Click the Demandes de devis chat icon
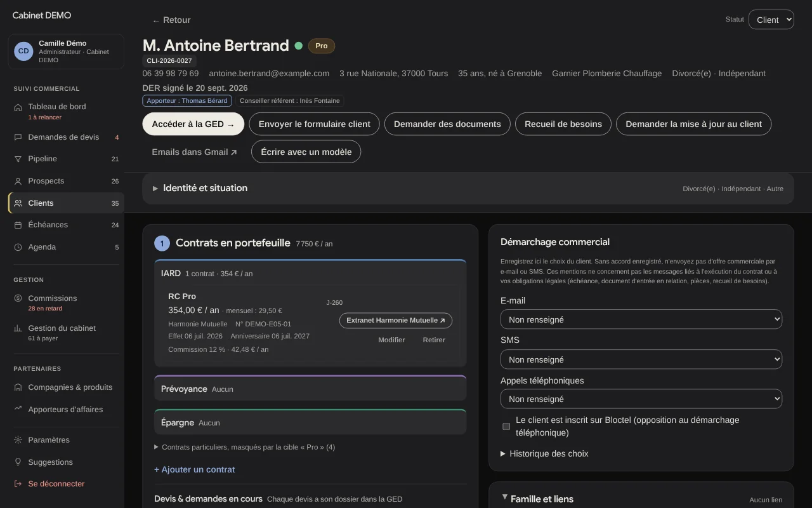Image resolution: width=812 pixels, height=508 pixels. (x=18, y=137)
